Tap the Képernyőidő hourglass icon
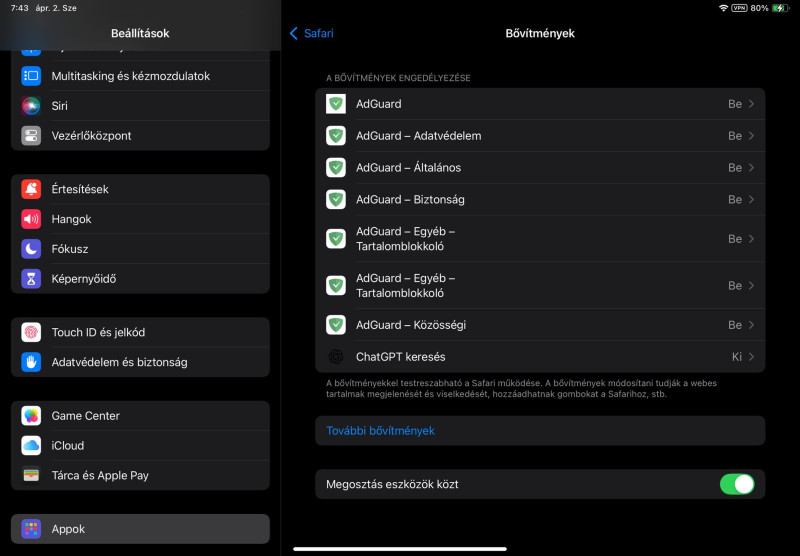Viewport: 800px width, 556px height. tap(31, 279)
